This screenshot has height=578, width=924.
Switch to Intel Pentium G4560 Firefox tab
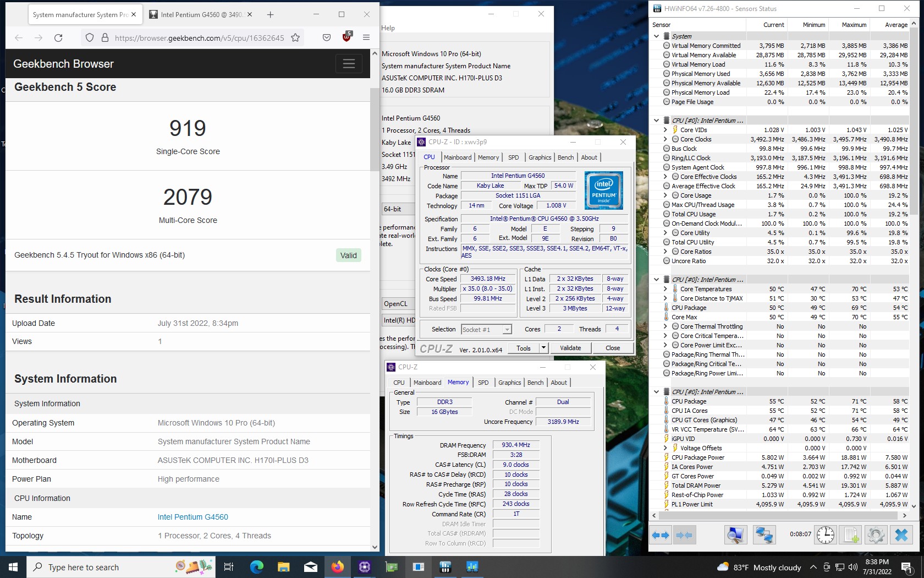(201, 15)
